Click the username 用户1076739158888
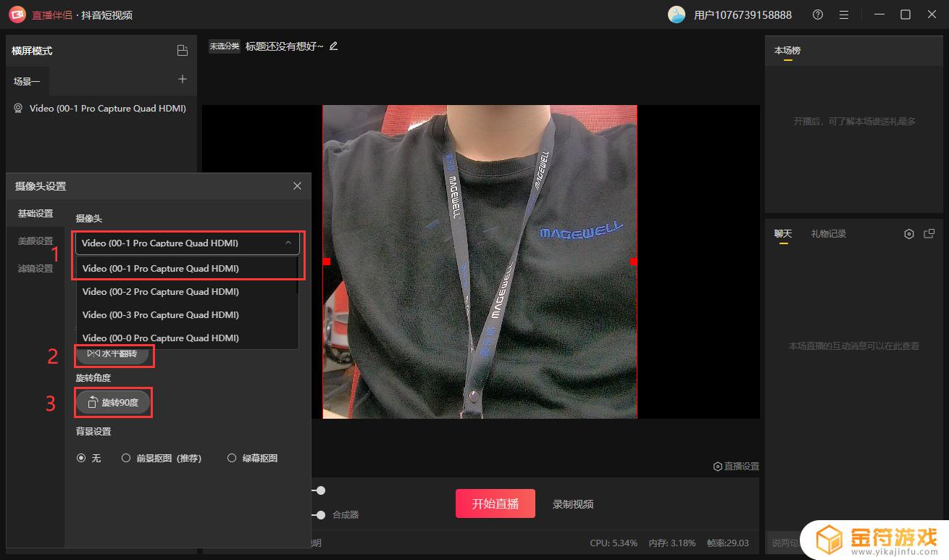This screenshot has height=560, width=949. tap(743, 14)
